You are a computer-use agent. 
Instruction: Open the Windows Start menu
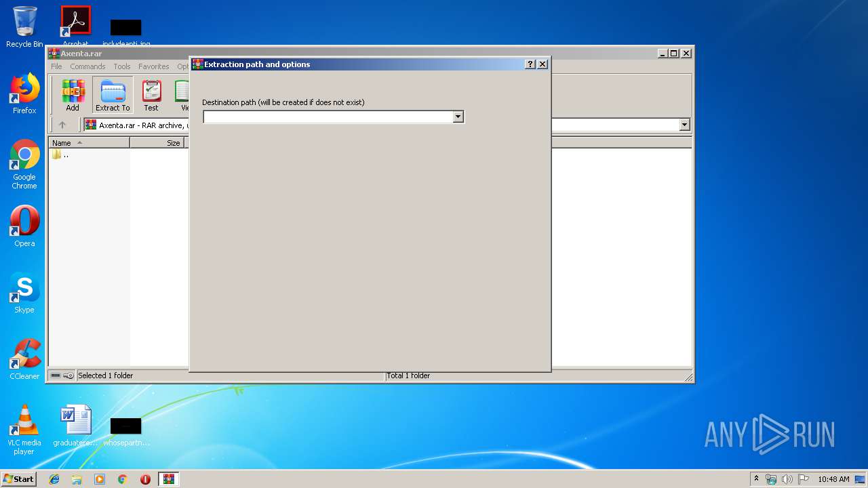pos(19,479)
